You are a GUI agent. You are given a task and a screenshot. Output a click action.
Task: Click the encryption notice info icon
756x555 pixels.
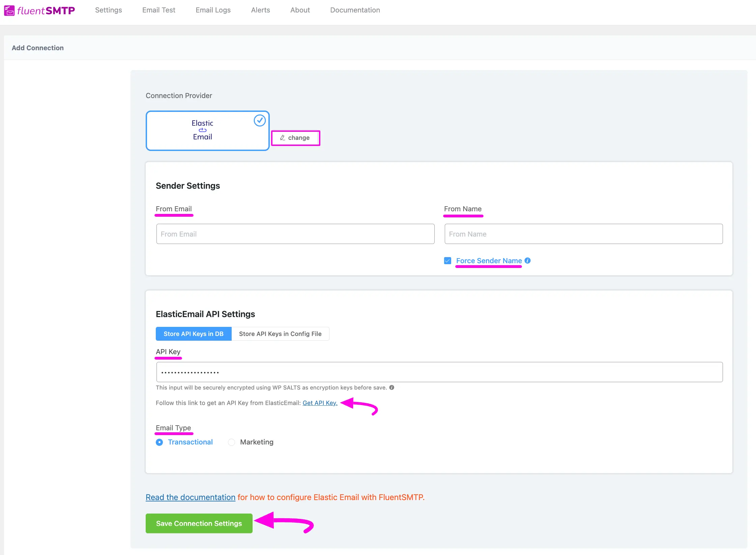coord(391,388)
